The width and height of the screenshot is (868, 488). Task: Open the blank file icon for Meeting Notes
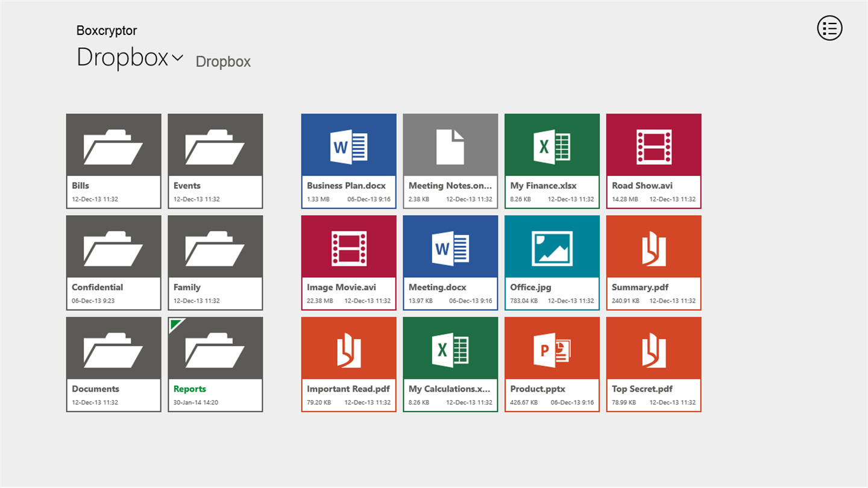450,146
